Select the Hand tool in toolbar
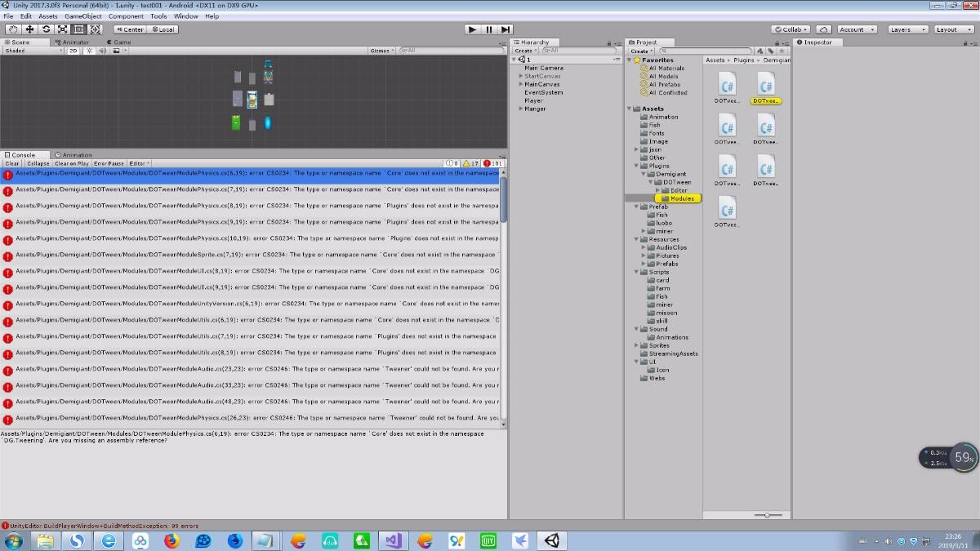980x551 pixels. tap(13, 29)
